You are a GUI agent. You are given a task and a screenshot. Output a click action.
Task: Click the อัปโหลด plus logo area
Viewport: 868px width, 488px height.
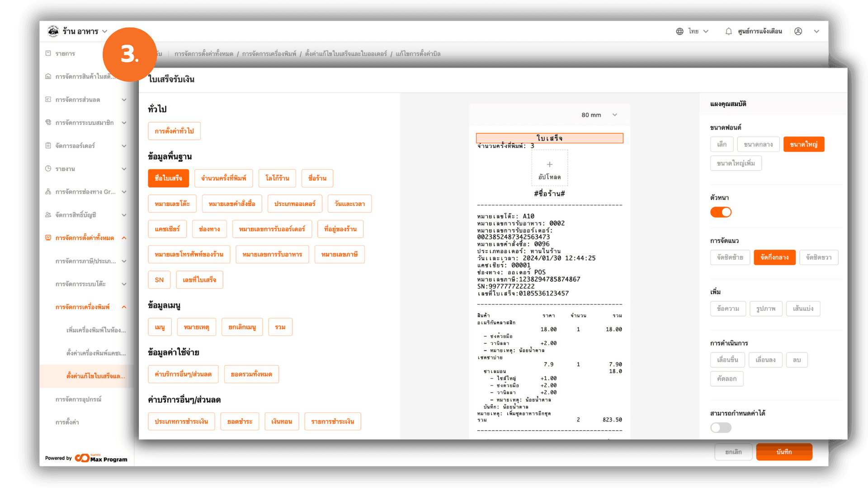[549, 168]
